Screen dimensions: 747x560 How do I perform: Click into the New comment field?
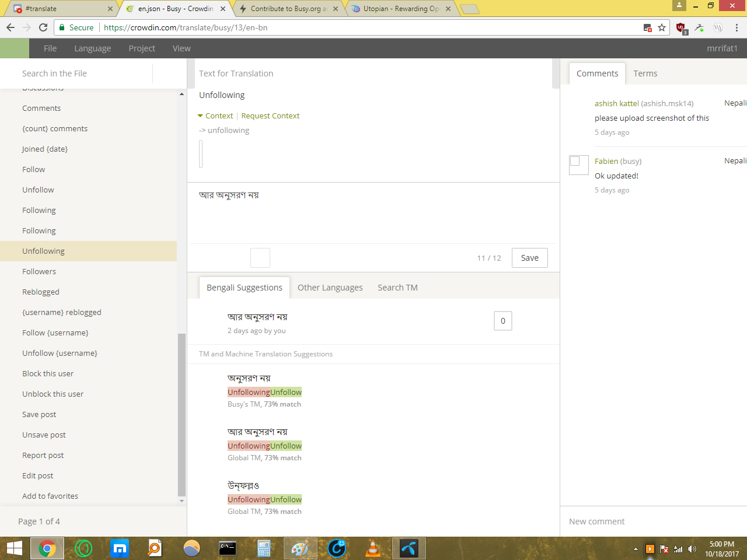click(654, 521)
